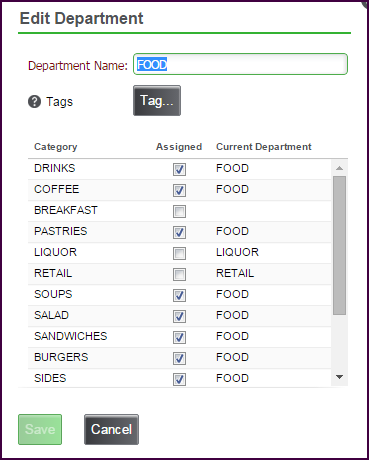Viewport: 369px width, 460px height.
Task: Click the Department Name input field
Action: coord(240,64)
